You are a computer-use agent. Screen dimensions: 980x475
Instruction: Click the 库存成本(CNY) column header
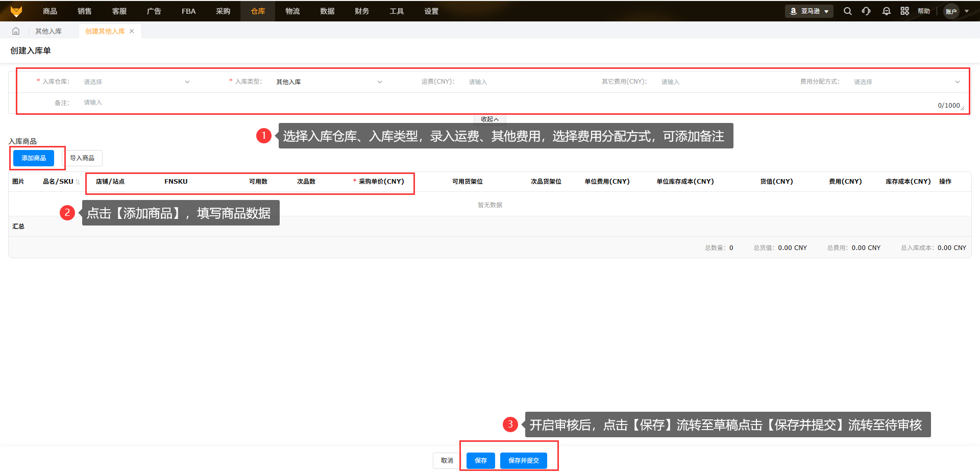[x=909, y=182]
